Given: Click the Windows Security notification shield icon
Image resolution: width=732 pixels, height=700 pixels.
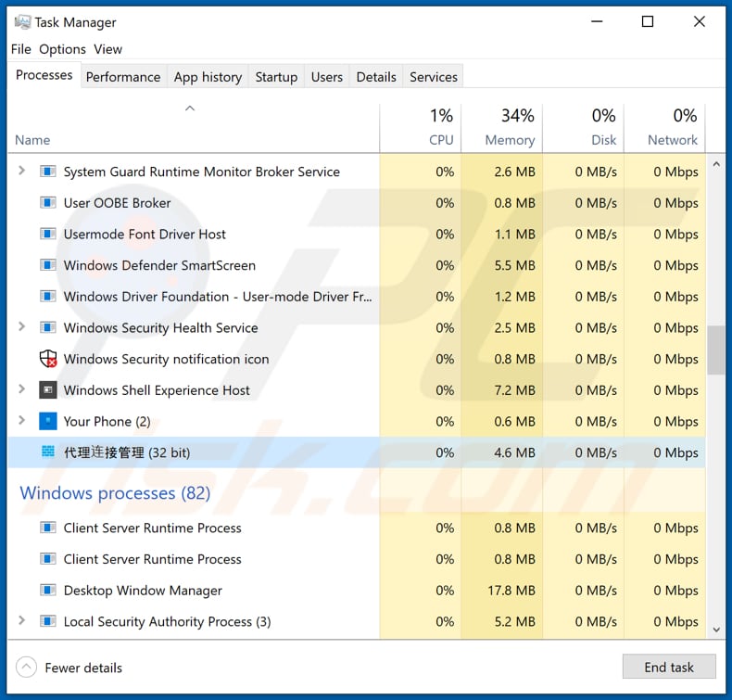Looking at the screenshot, I should tap(47, 359).
